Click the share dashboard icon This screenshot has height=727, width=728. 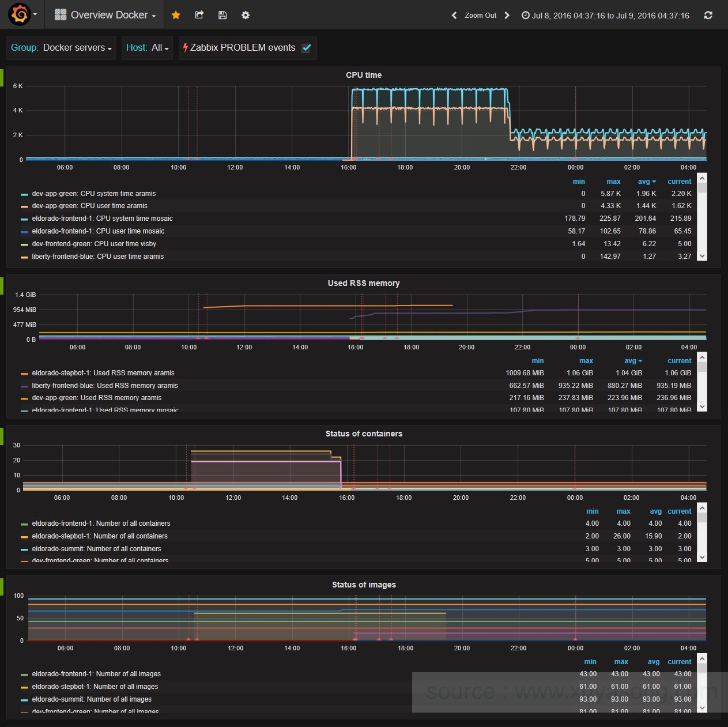pyautogui.click(x=199, y=15)
